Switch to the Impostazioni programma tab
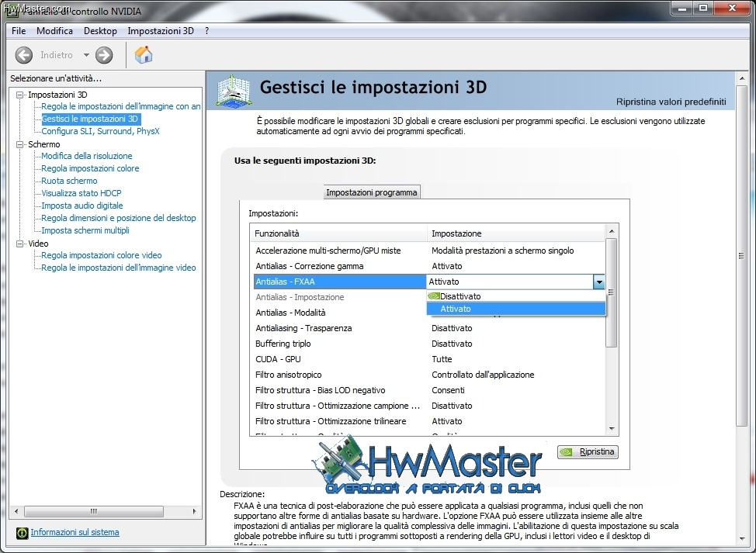The image size is (756, 553). coord(371,192)
